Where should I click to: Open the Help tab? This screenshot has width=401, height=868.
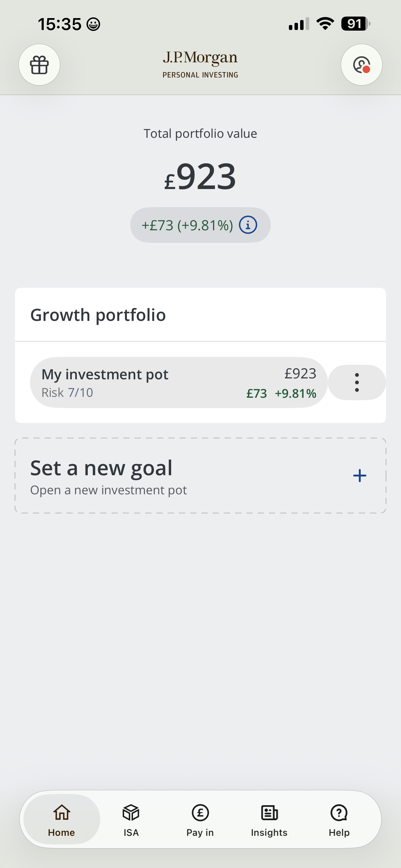339,819
